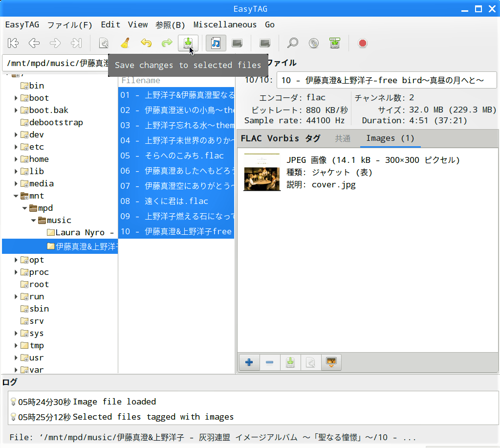Expand the home directory node
The image size is (500, 448).
tap(16, 159)
